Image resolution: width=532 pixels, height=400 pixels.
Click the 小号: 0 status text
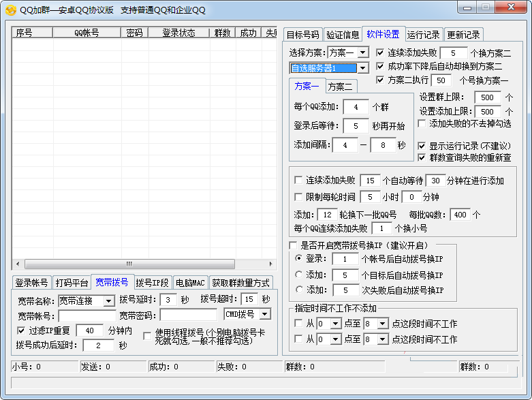[x=26, y=367]
